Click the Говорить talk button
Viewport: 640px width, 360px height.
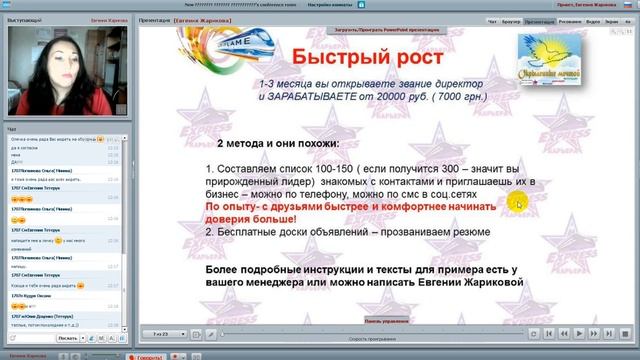146,357
